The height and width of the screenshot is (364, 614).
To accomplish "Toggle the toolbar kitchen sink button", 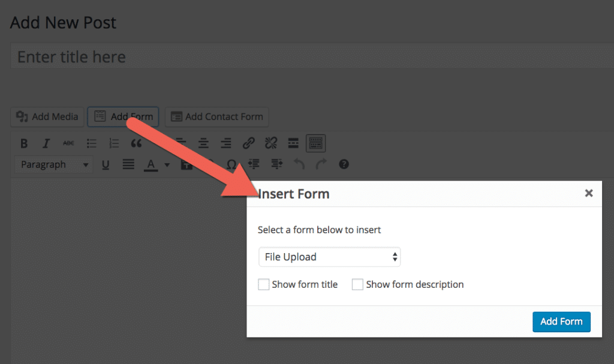I will (315, 143).
